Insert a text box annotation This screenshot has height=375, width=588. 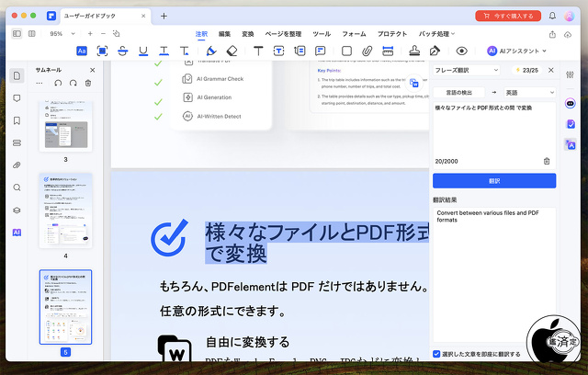(x=278, y=51)
